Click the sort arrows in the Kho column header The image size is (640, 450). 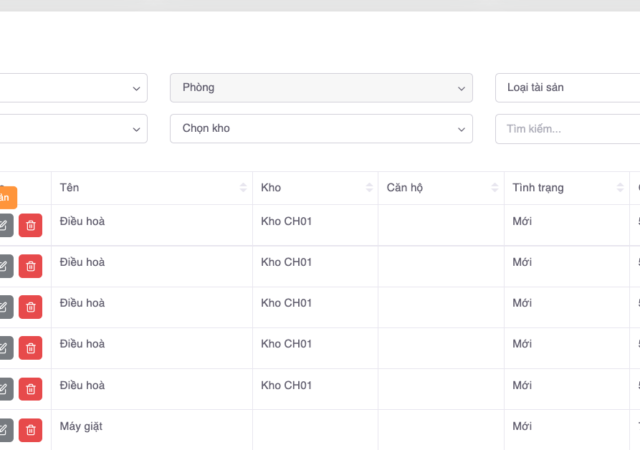coord(369,188)
